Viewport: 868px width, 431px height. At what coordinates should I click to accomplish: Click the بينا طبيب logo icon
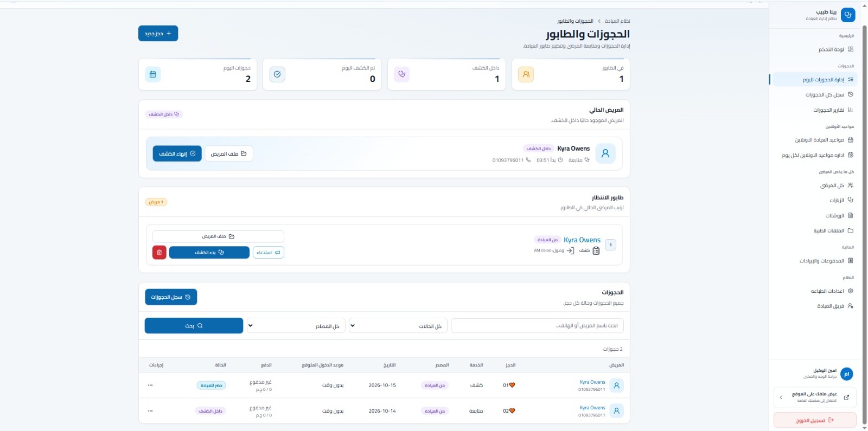click(x=848, y=15)
